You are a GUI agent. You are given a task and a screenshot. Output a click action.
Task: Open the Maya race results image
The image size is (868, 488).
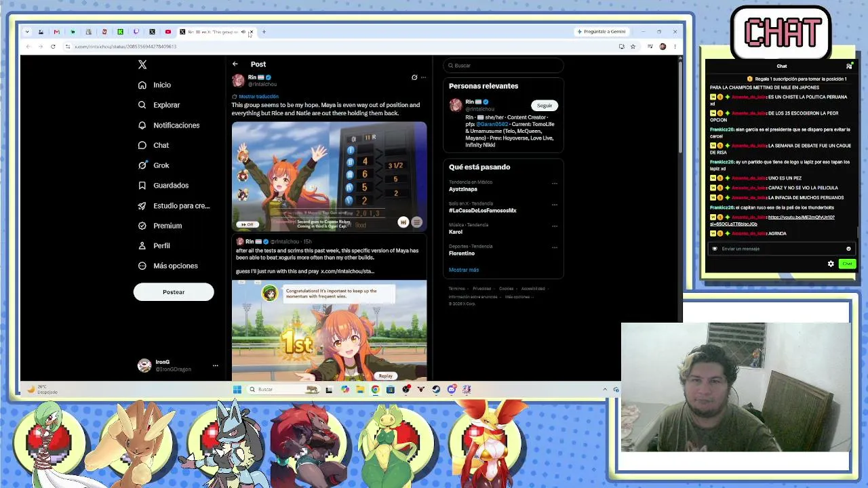[329, 176]
